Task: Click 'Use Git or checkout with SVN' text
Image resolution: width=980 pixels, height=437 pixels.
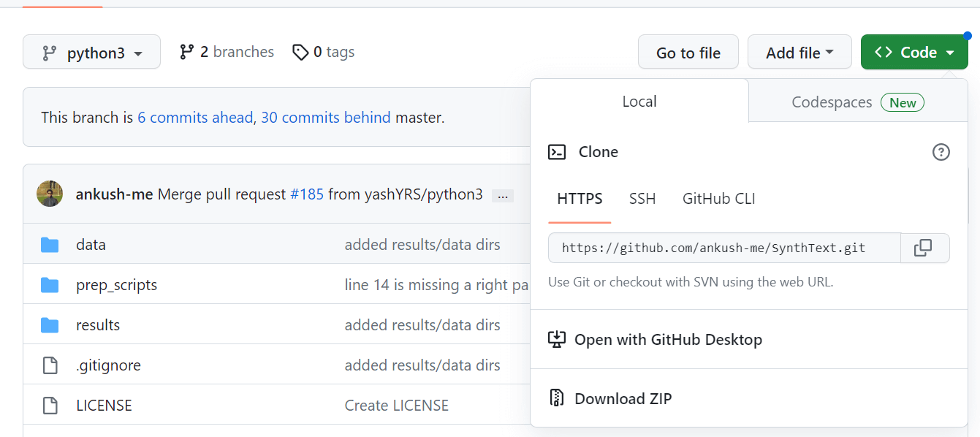Action: [691, 282]
